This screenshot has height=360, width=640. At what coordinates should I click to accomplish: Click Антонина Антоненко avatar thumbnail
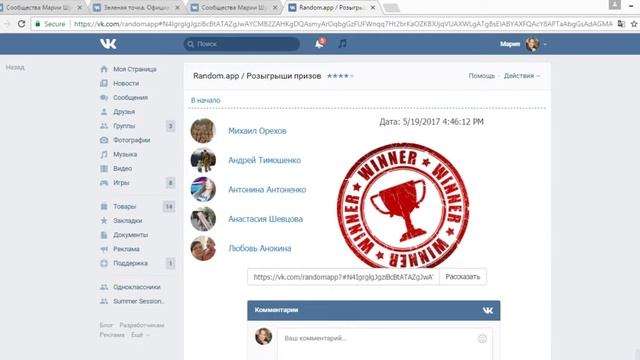click(203, 189)
